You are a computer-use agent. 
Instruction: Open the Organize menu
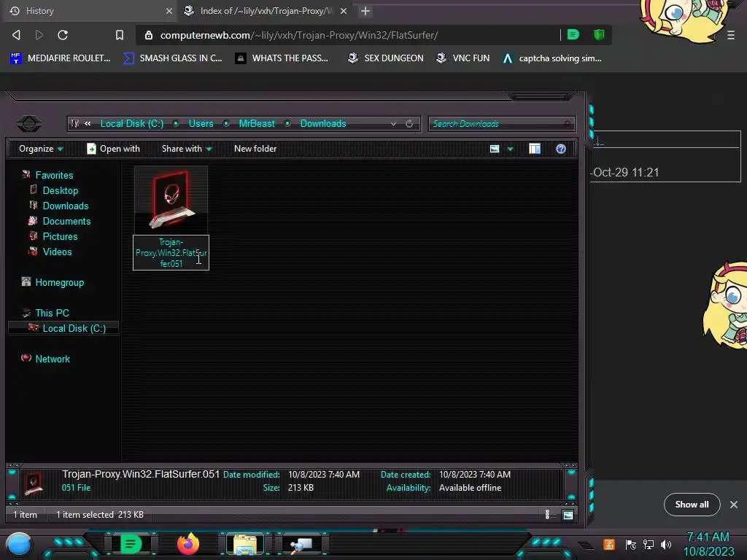41,149
